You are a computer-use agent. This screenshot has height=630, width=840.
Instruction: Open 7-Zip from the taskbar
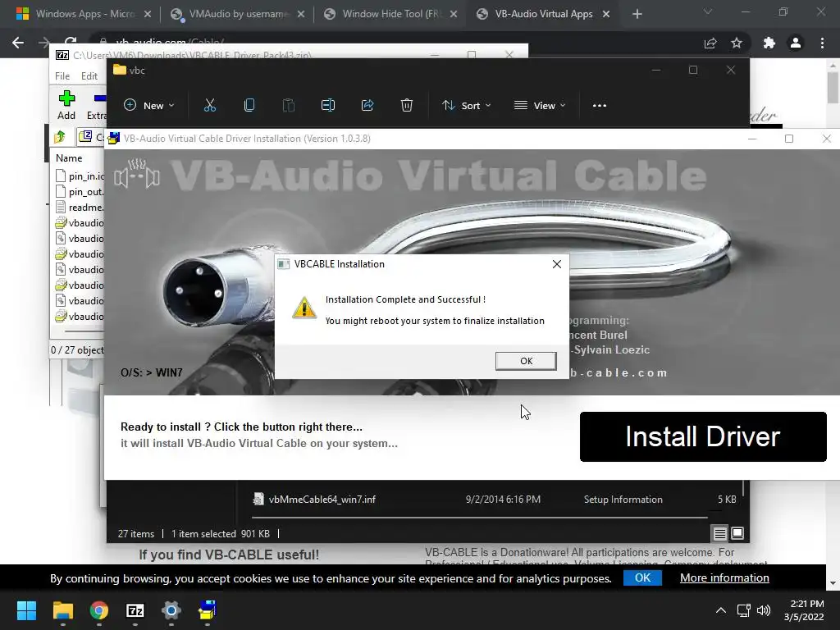(x=135, y=610)
